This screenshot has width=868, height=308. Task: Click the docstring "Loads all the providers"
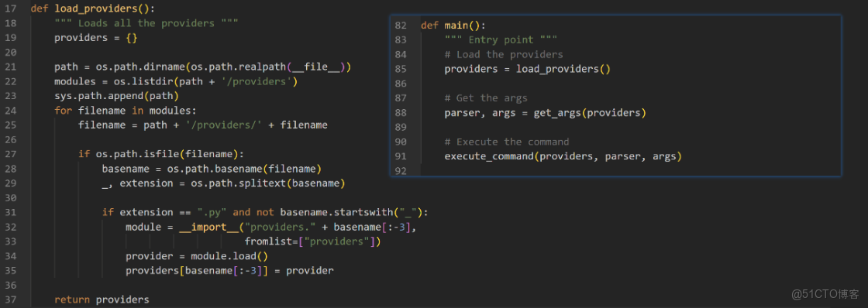coord(146,23)
